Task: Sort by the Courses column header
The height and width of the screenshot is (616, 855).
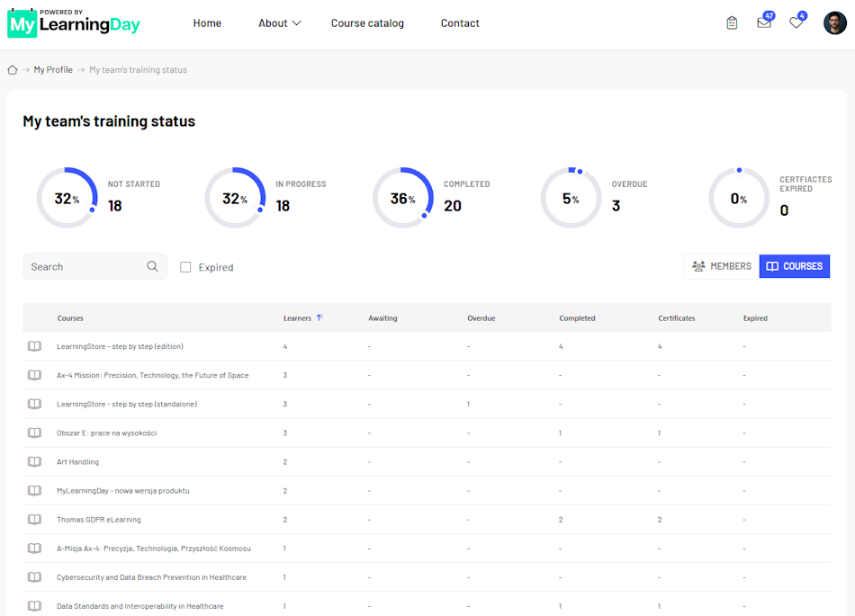Action: click(70, 318)
